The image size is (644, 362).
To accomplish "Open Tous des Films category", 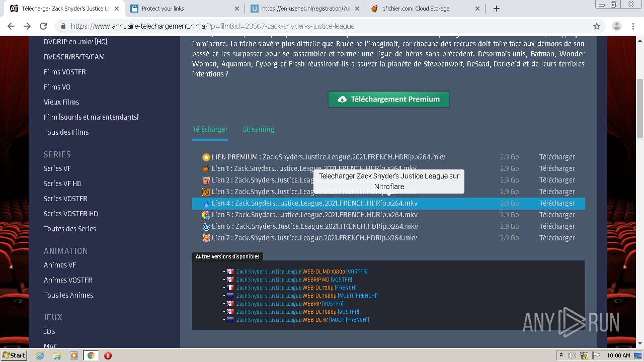I will (x=66, y=132).
